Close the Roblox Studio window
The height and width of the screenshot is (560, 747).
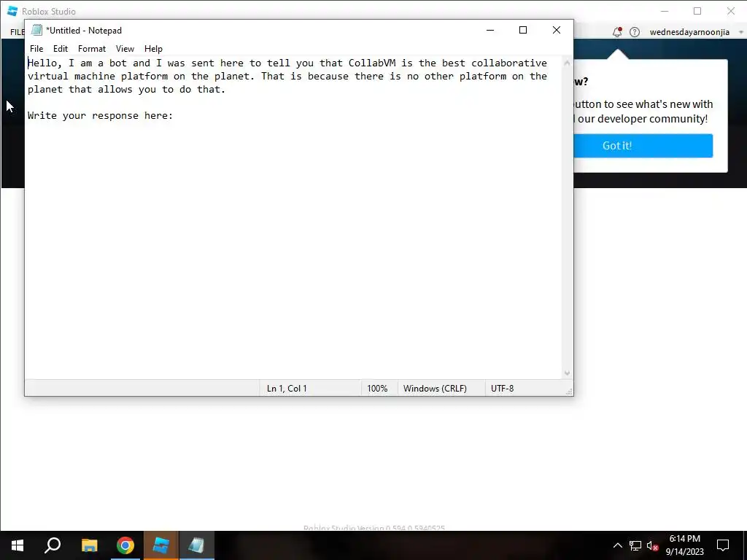click(730, 11)
